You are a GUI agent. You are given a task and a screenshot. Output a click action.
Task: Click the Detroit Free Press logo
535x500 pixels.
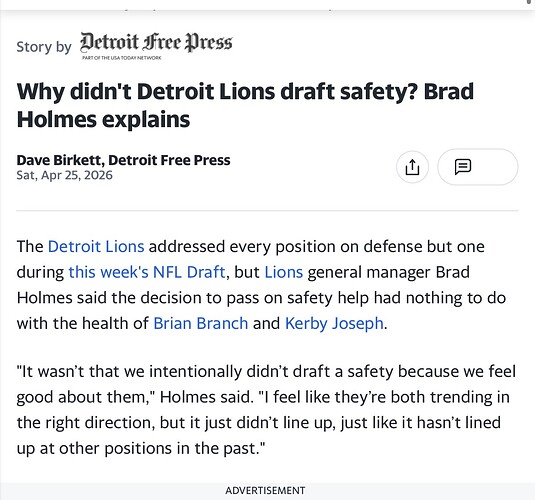(156, 43)
